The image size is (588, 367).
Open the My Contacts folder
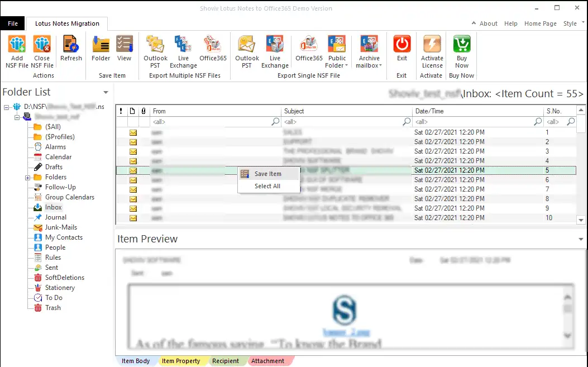click(x=64, y=237)
